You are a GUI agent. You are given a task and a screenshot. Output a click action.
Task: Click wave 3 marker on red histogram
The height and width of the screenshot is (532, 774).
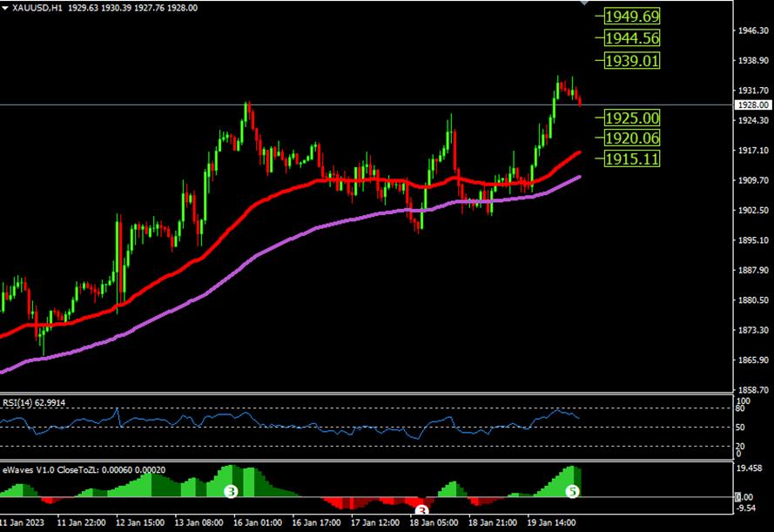click(422, 511)
